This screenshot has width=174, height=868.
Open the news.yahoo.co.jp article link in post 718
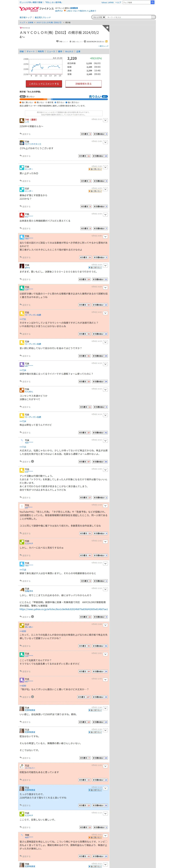coord(64,609)
